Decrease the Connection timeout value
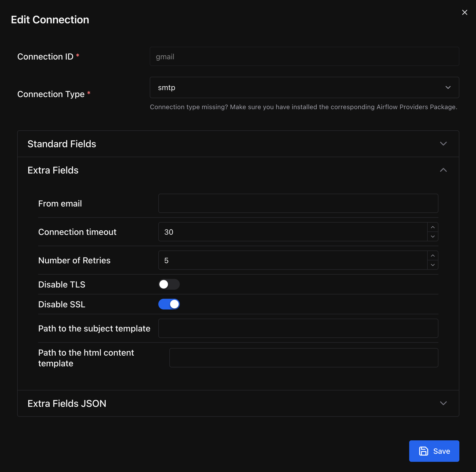The width and height of the screenshot is (476, 472). (433, 237)
